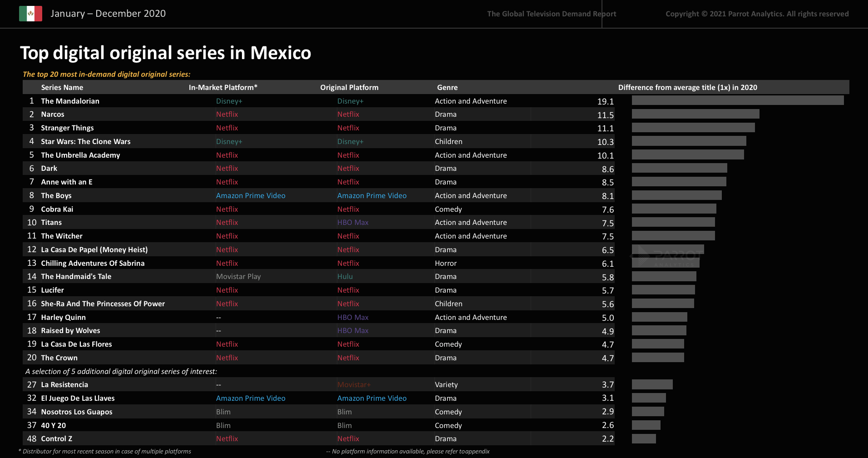
Task: Click 'Cobra Kai' series name
Action: (x=57, y=209)
